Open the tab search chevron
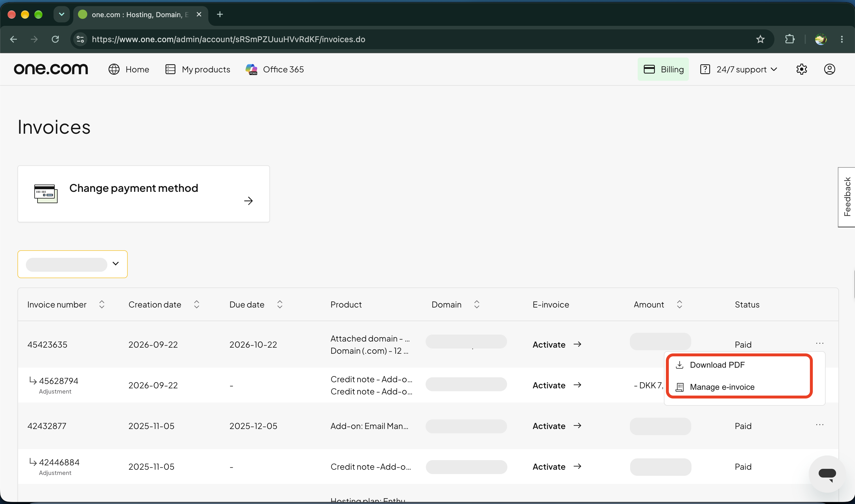 [61, 15]
